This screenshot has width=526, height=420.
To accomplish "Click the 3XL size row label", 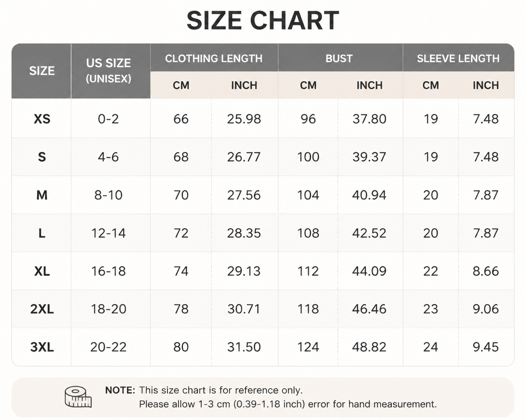I will (42, 347).
